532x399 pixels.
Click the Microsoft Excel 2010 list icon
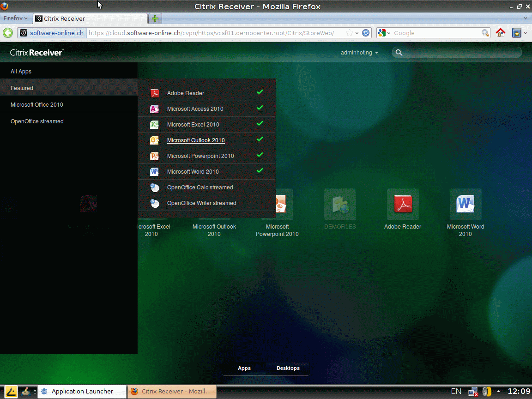[x=155, y=125]
